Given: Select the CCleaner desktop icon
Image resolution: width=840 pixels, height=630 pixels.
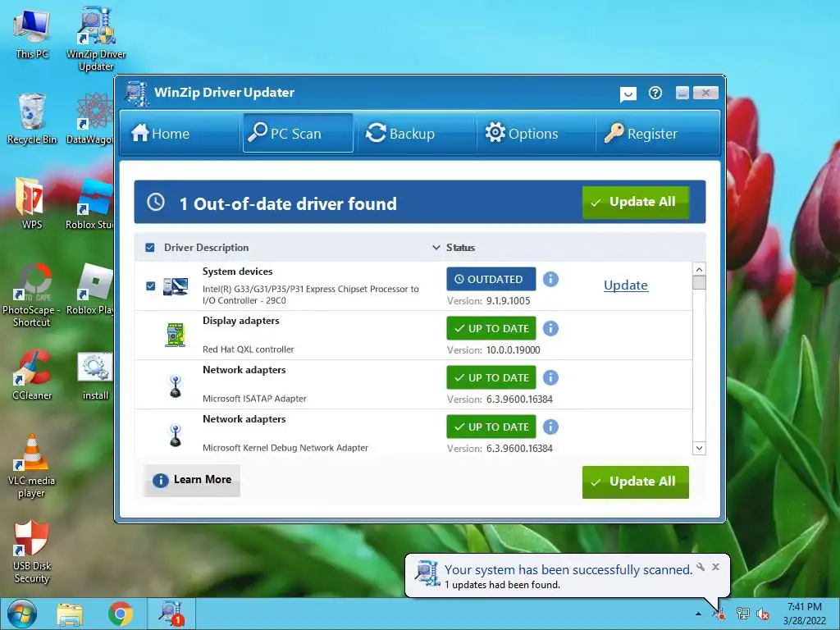Looking at the screenshot, I should [32, 374].
